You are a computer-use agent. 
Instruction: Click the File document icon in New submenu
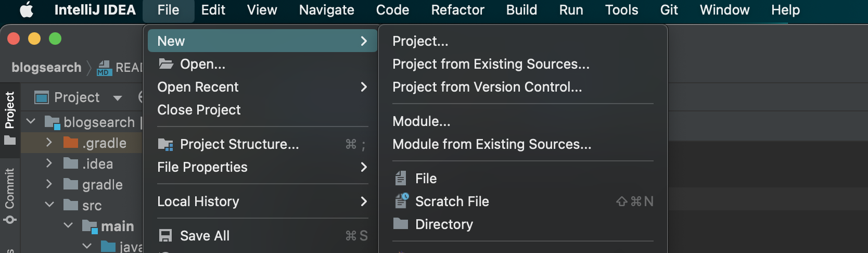[401, 179]
